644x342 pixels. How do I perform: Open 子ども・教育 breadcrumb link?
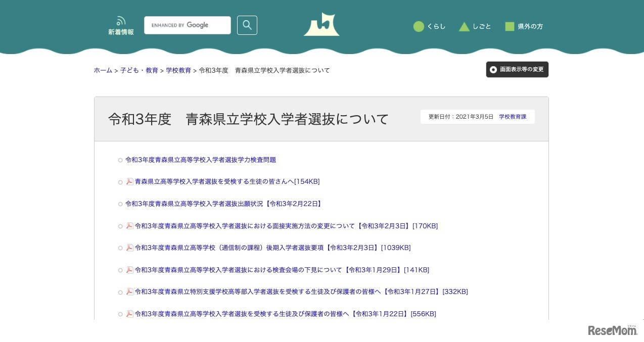(139, 71)
